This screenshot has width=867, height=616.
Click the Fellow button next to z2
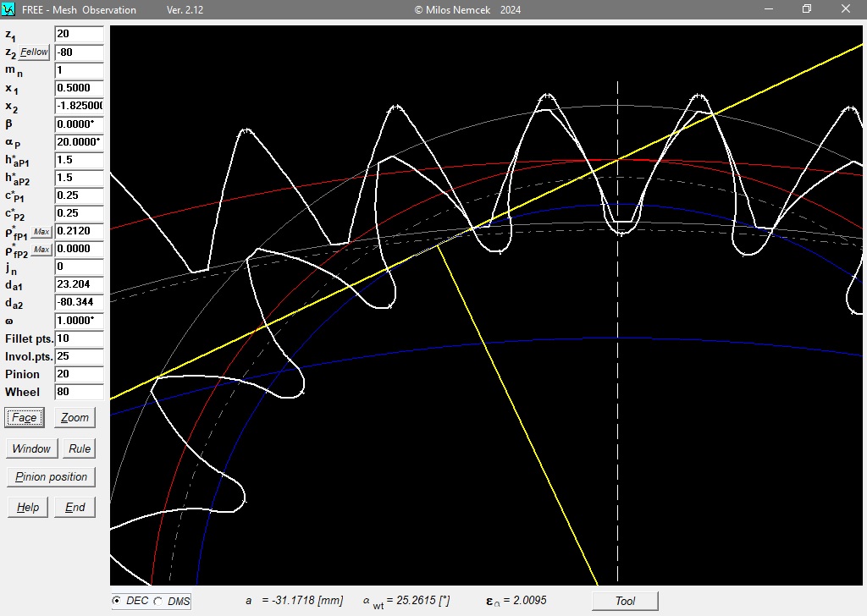tap(34, 52)
